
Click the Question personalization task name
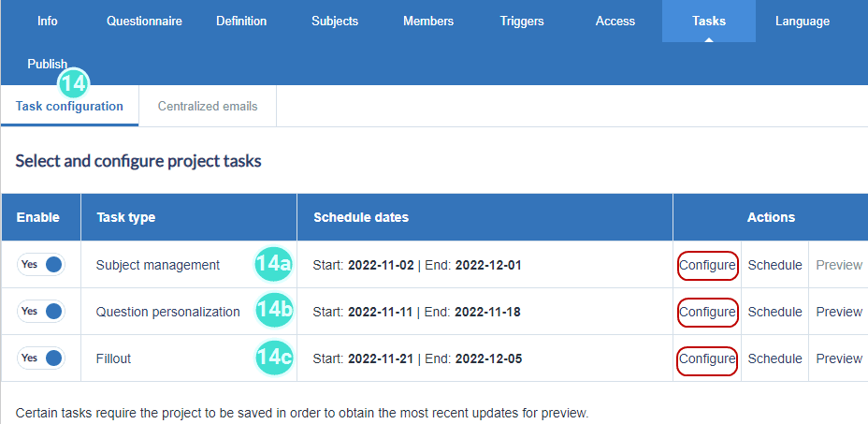167,312
